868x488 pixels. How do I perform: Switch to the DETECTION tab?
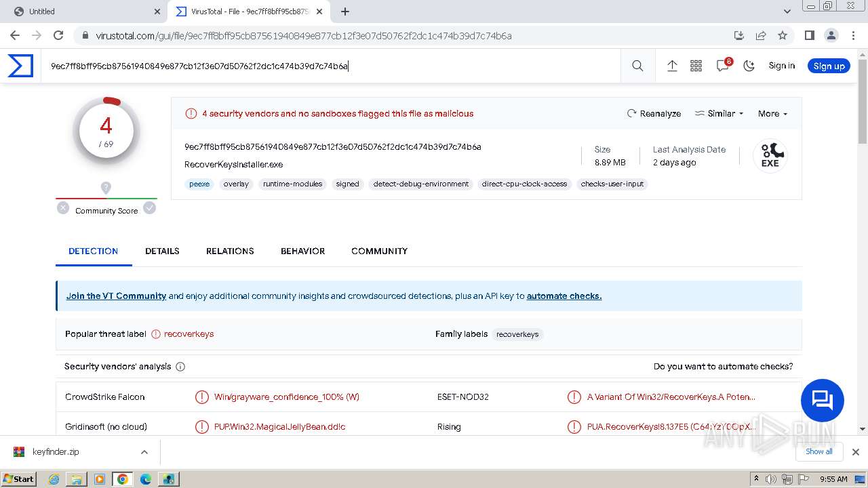94,251
